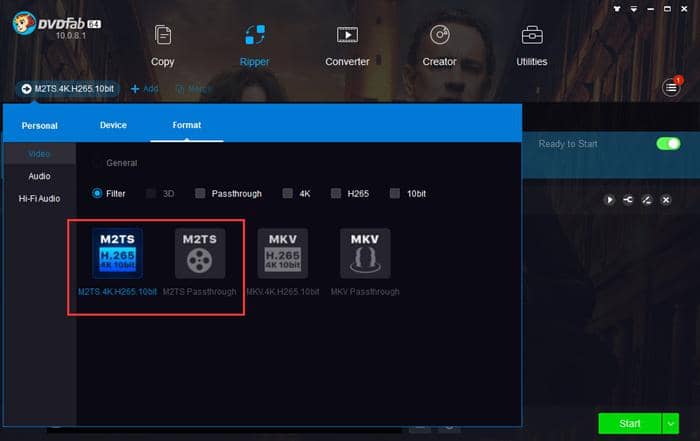Switch to the Device tab
Viewport: 700px width, 441px height.
click(x=113, y=125)
